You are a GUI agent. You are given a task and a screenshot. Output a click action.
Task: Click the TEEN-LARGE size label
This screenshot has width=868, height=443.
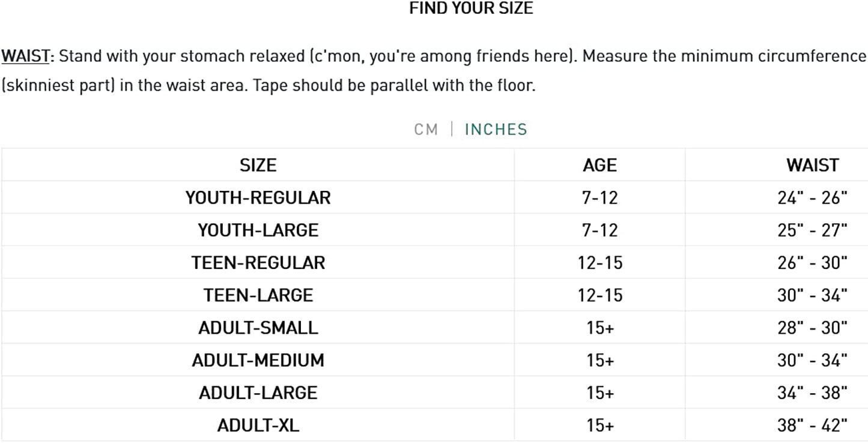258,295
